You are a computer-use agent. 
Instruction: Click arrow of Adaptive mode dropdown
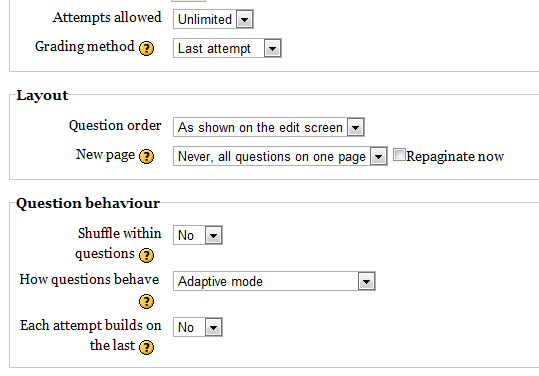[x=366, y=281]
